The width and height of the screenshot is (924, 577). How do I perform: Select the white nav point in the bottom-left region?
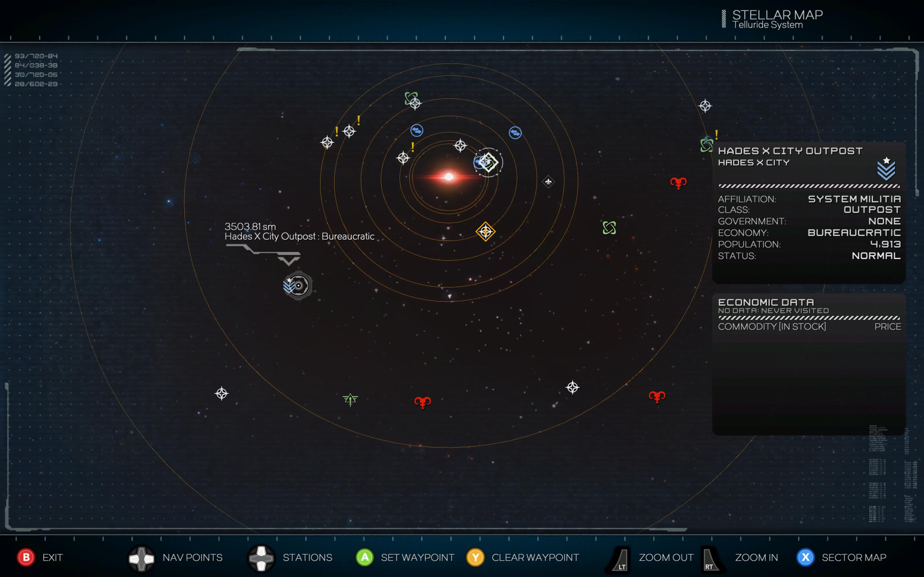[x=223, y=393]
